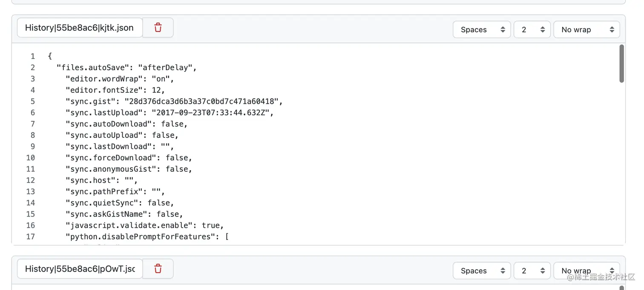Click the "editor.wordWrap" key text

point(102,79)
